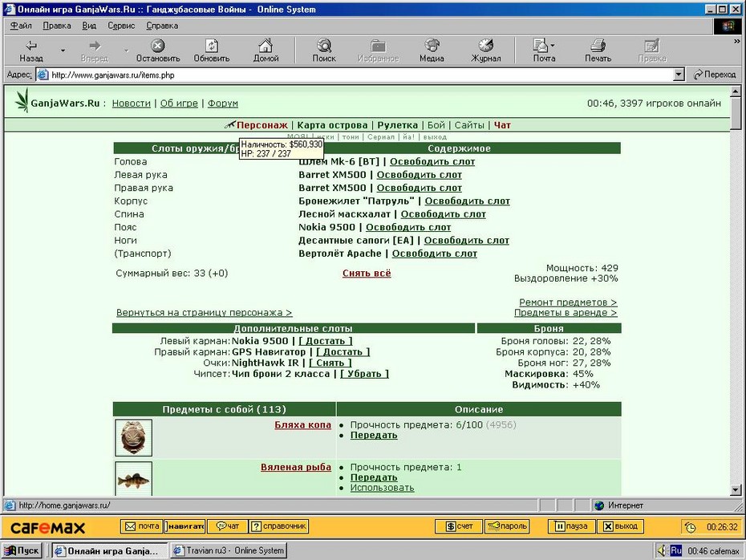Expand the address bar dropdown arrow
The height and width of the screenshot is (560, 746).
(x=679, y=75)
